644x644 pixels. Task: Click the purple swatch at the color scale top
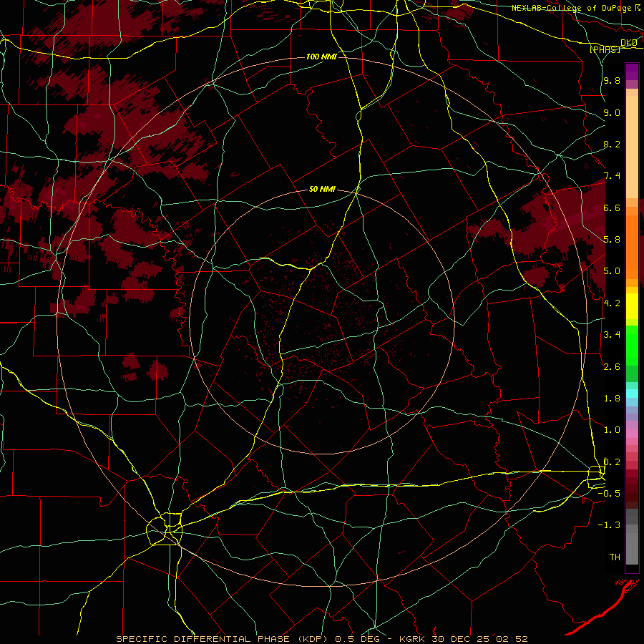coord(632,72)
